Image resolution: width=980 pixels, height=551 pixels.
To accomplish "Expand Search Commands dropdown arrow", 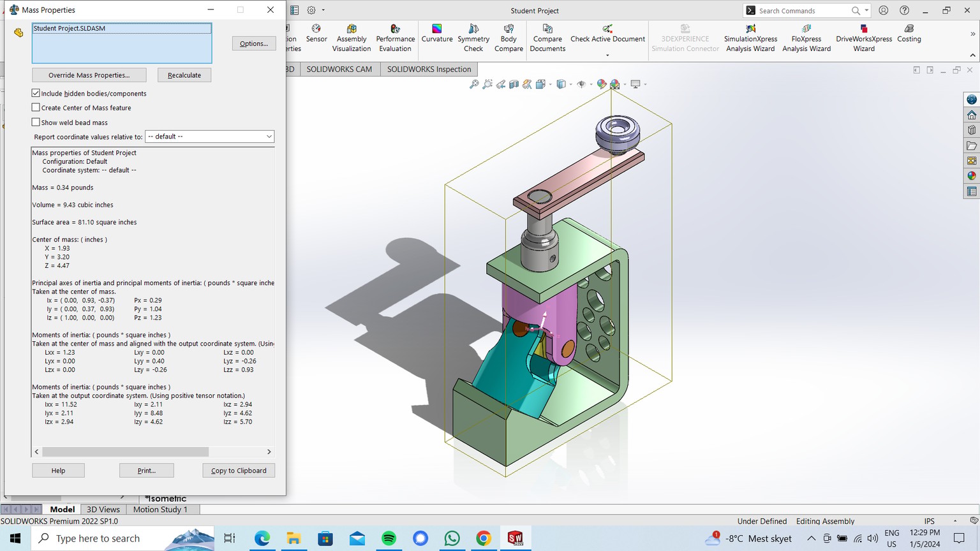I will (866, 11).
